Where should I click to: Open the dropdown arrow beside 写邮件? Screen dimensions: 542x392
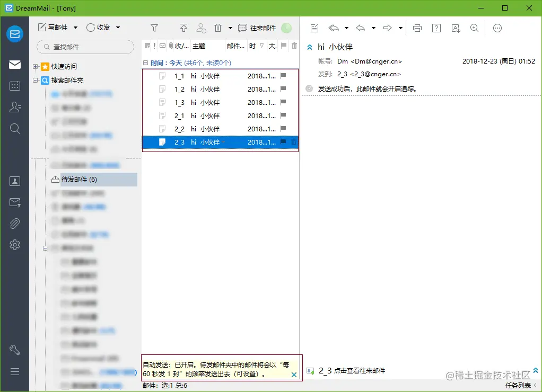[76, 28]
